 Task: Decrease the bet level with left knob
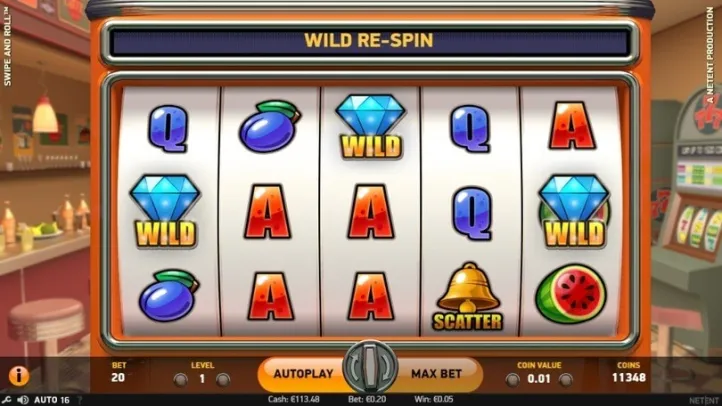click(x=180, y=380)
